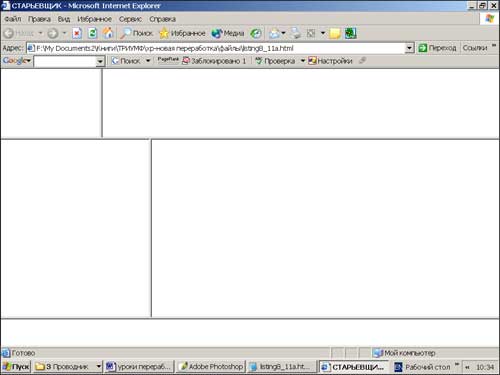
Task: Click the Forward navigation button
Action: click(53, 33)
